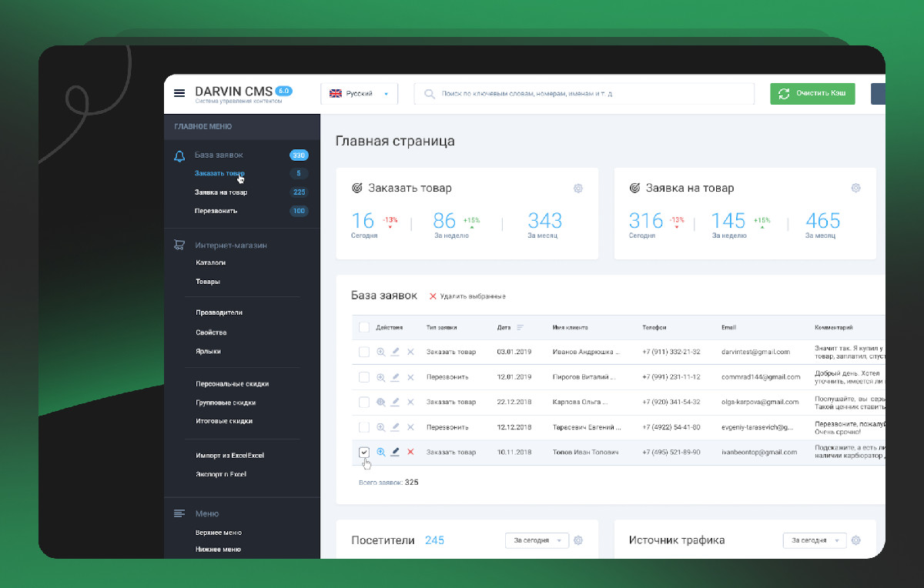Open the hamburger menu icon
The width and height of the screenshot is (924, 588).
[x=179, y=93]
